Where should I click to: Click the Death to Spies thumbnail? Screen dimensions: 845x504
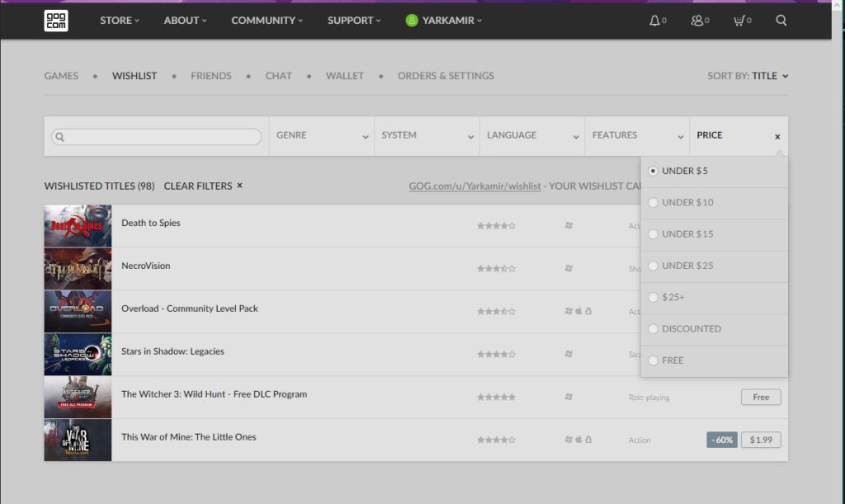78,226
